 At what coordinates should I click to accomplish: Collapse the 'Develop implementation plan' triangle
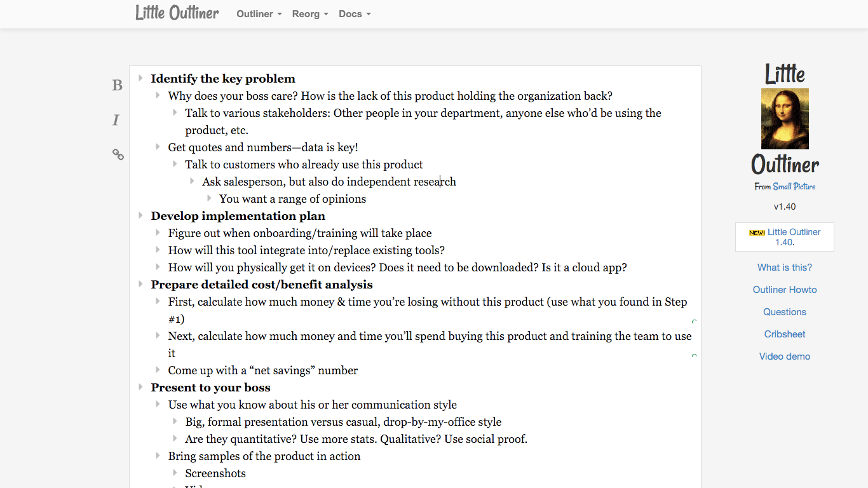[140, 215]
